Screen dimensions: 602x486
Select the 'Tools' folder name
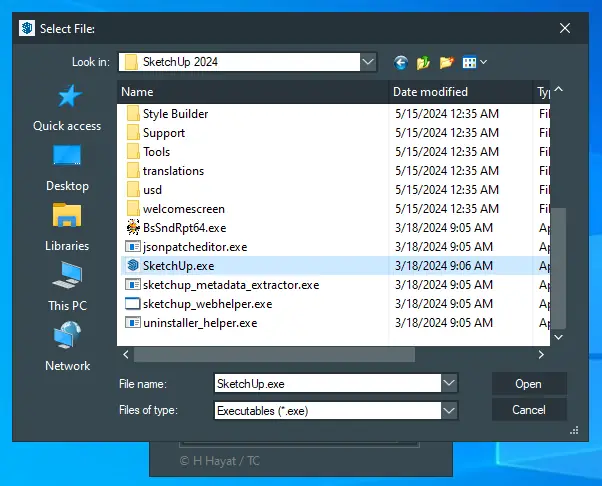coord(156,152)
